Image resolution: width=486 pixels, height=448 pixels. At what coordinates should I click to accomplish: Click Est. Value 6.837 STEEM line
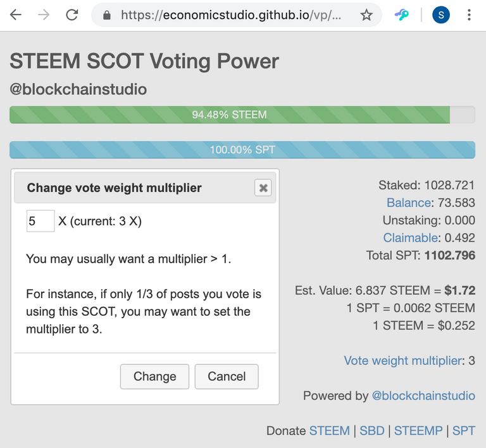coord(385,290)
